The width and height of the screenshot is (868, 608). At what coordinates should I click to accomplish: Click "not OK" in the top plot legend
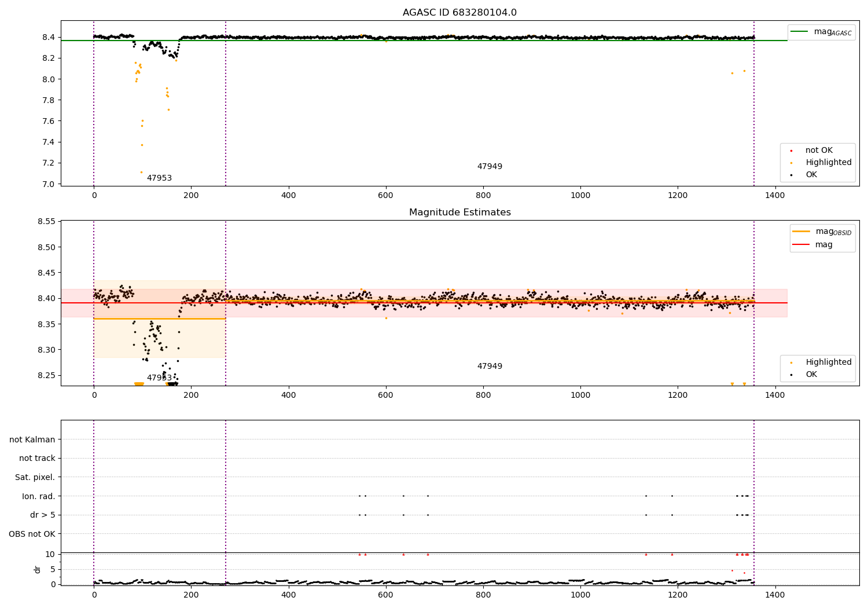[819, 151]
